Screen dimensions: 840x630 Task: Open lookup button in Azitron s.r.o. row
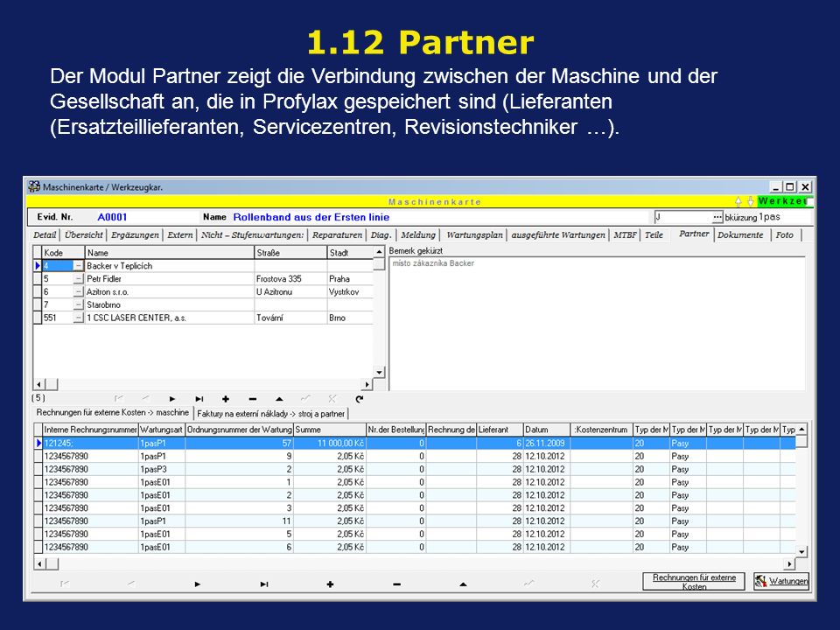[78, 292]
